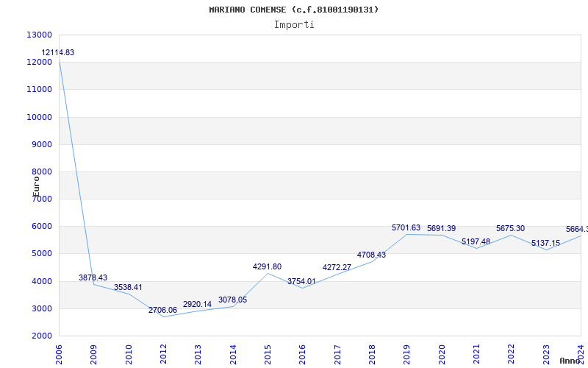Click y-axis value 13000

tap(39, 35)
